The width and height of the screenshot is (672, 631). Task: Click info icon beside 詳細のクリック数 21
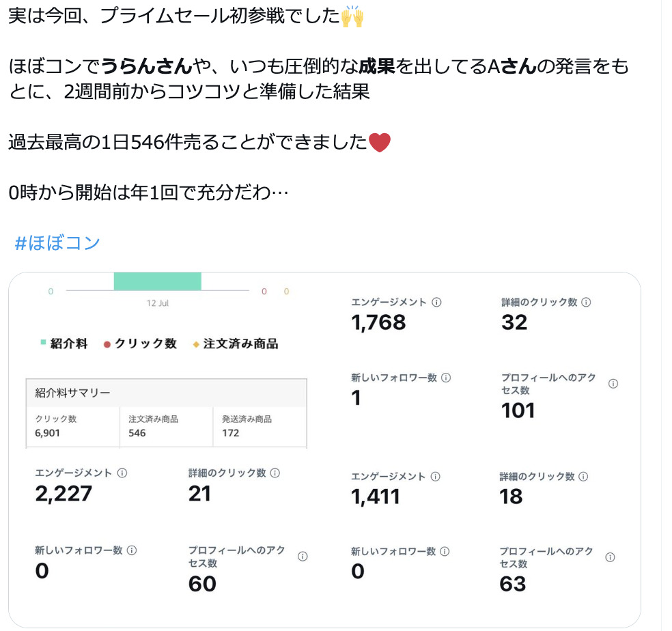275,473
